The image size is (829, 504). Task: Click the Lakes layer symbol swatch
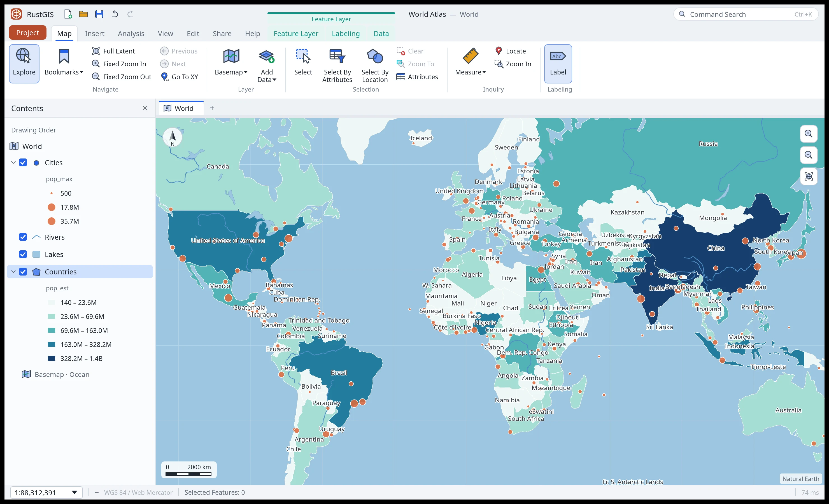[x=36, y=254]
